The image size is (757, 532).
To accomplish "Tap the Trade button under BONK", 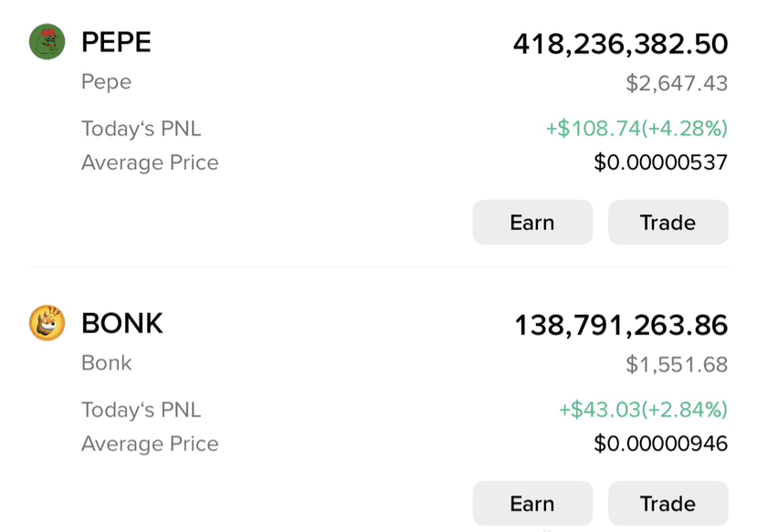I will [668, 504].
